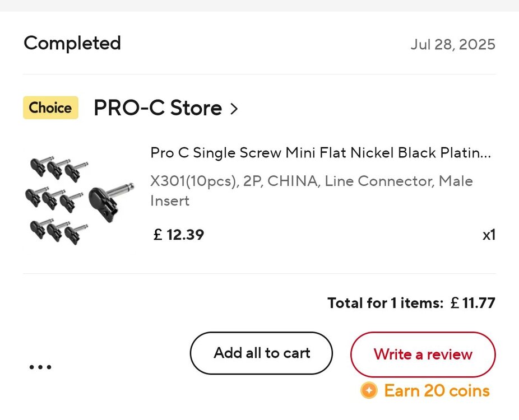Click the Line Connector, Male Insert text

tap(312, 191)
